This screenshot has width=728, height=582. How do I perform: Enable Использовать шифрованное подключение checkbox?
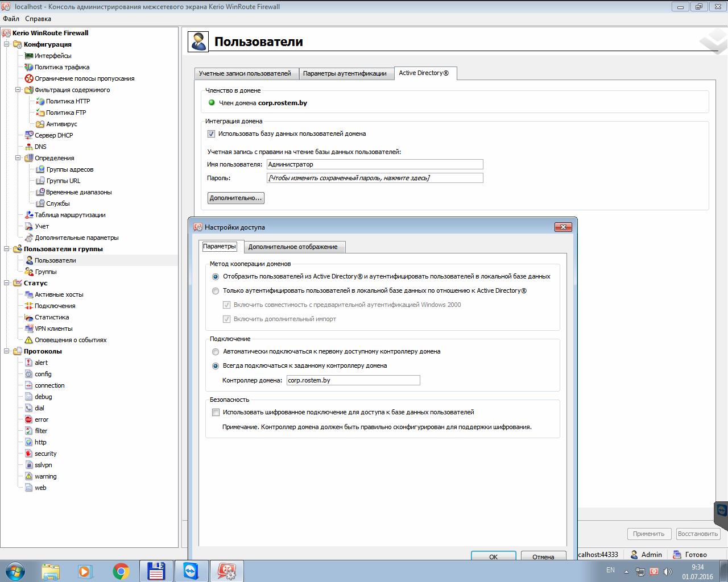(x=216, y=413)
